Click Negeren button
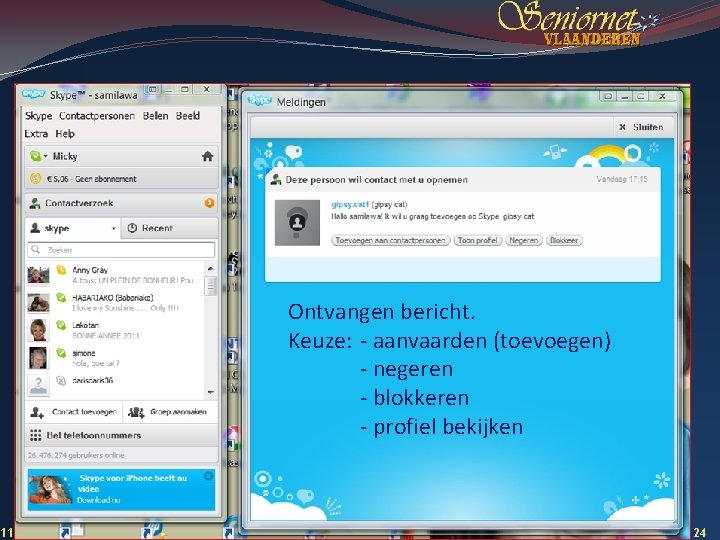Screen dimensions: 720x540 524,240
